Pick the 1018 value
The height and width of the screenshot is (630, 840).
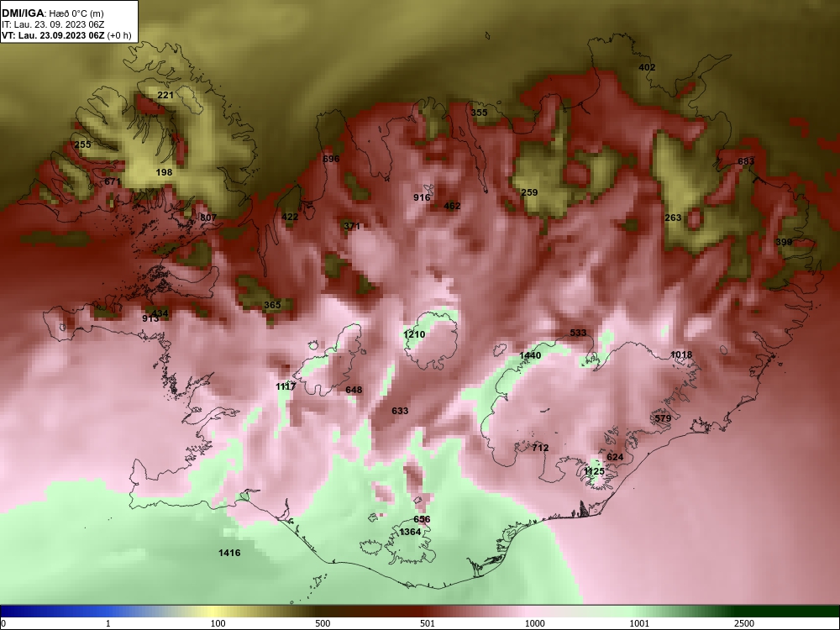tap(681, 354)
